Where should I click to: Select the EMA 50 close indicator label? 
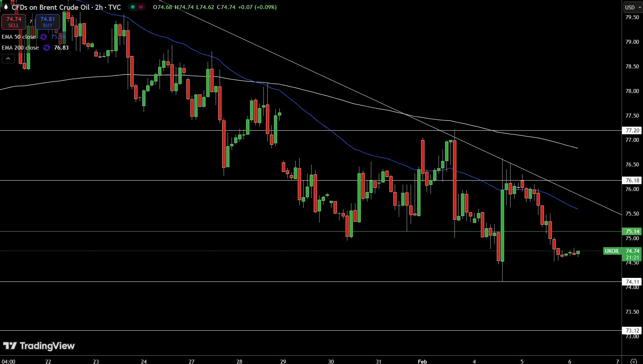tap(19, 37)
